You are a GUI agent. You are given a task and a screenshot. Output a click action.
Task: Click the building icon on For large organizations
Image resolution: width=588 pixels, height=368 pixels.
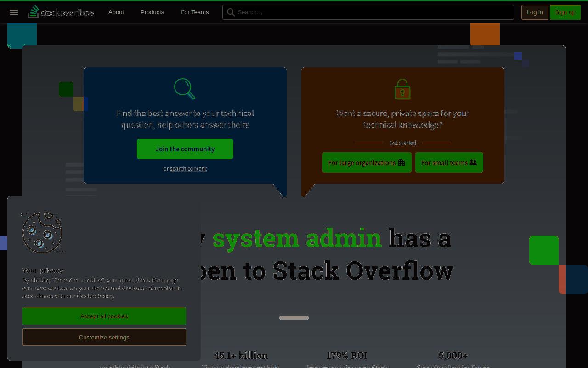(x=401, y=162)
